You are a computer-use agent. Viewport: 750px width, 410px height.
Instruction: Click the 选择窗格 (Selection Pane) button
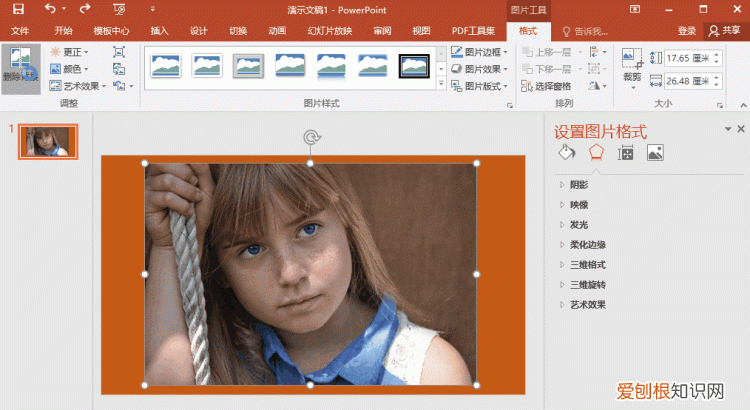(547, 86)
